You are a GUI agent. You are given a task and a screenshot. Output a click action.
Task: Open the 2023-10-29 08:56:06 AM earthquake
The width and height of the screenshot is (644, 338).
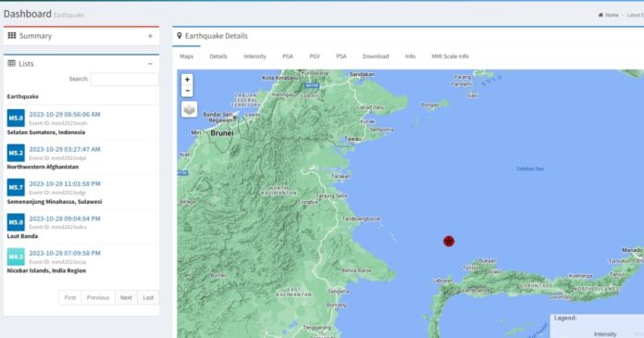click(65, 114)
